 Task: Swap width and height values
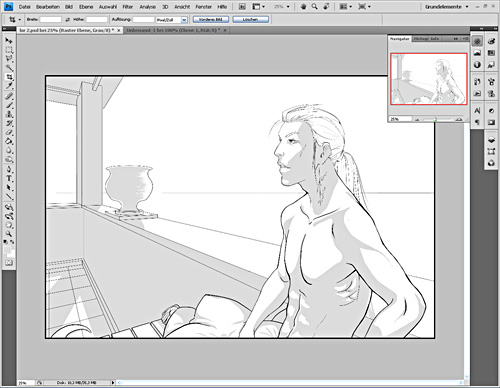pyautogui.click(x=68, y=20)
